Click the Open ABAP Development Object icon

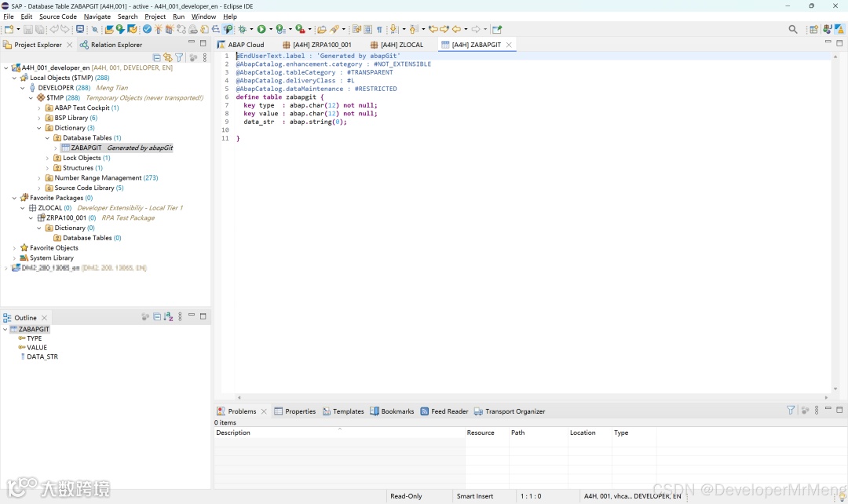pos(108,29)
